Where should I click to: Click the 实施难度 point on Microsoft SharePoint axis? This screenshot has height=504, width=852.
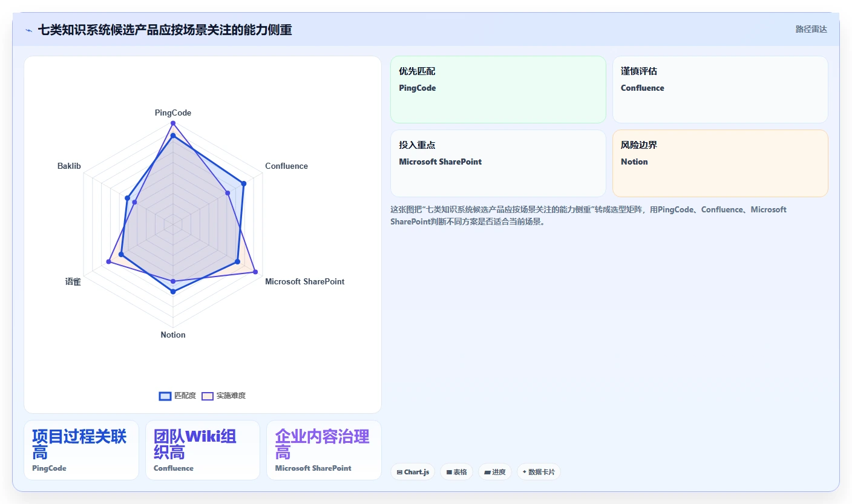click(x=255, y=272)
